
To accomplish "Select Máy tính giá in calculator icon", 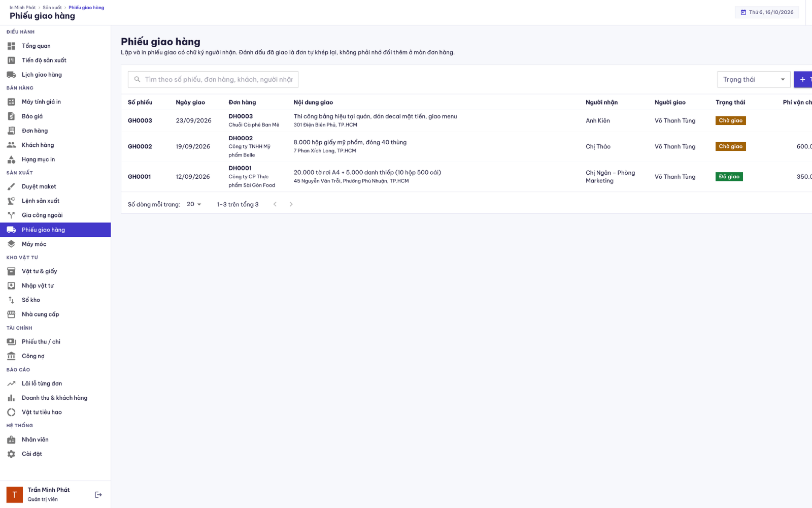I will pos(11,102).
